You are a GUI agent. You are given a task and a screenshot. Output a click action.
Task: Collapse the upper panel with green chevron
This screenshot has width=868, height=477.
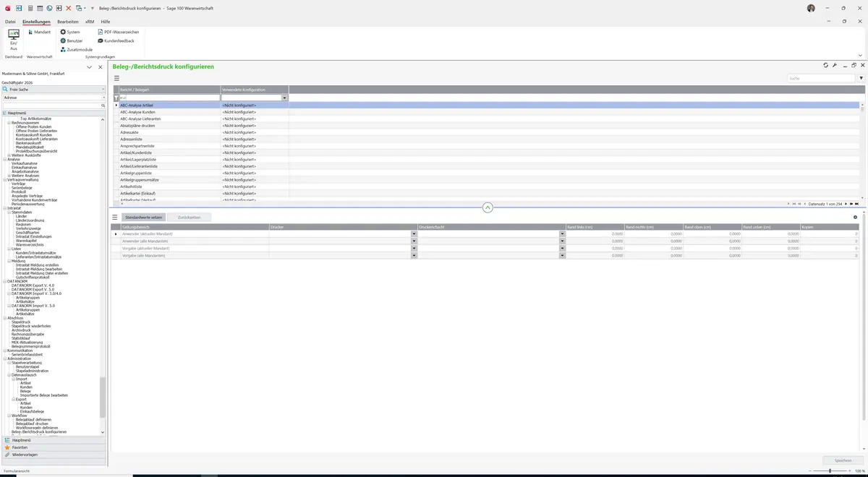[488, 207]
